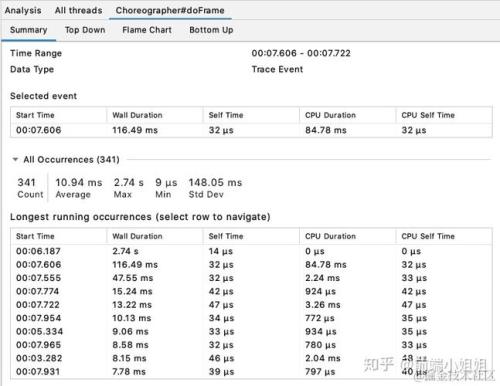This screenshot has width=500, height=386.
Task: Select the 00:03.282 occurrence row
Action: (x=251, y=358)
